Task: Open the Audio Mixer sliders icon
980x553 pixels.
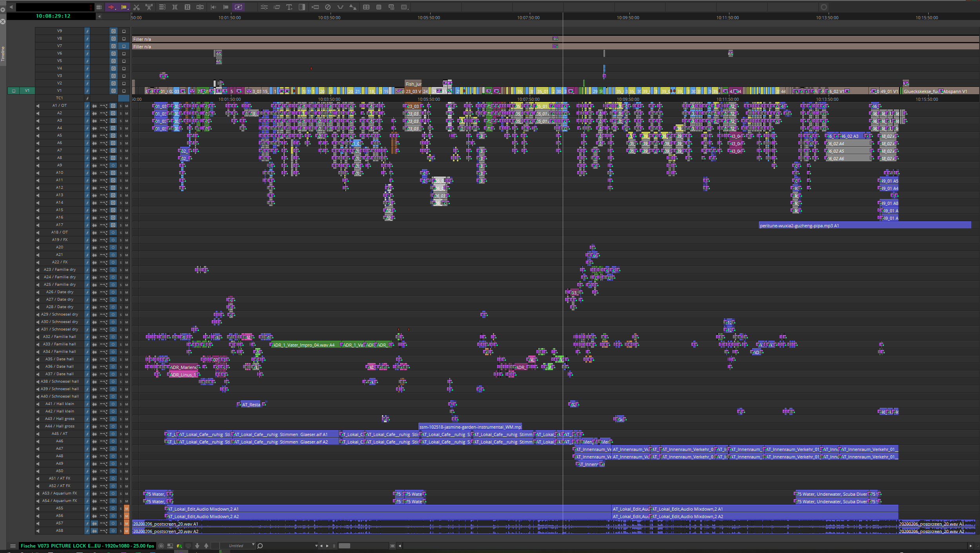Action: 264,7
